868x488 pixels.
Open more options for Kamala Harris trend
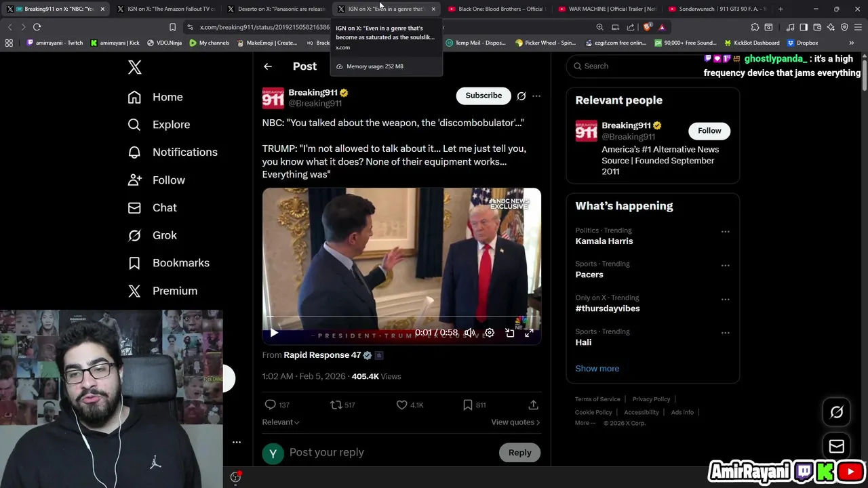pyautogui.click(x=725, y=232)
